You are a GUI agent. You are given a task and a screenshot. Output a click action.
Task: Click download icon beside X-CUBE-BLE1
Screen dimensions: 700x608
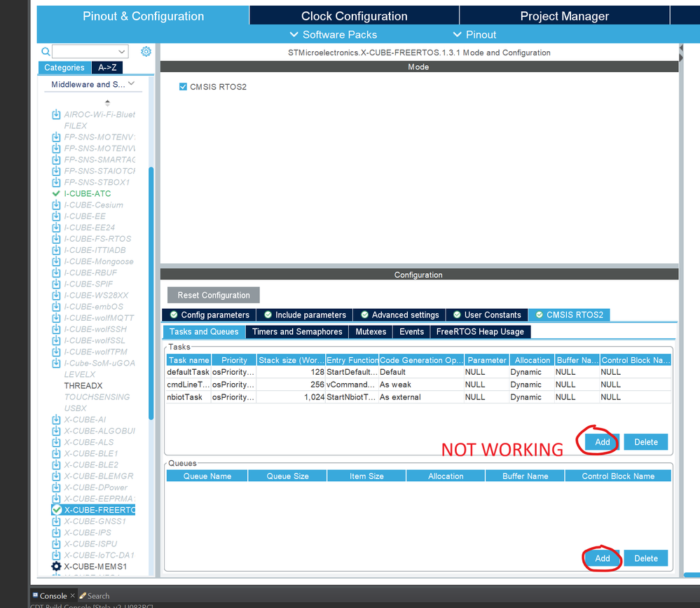click(x=56, y=453)
